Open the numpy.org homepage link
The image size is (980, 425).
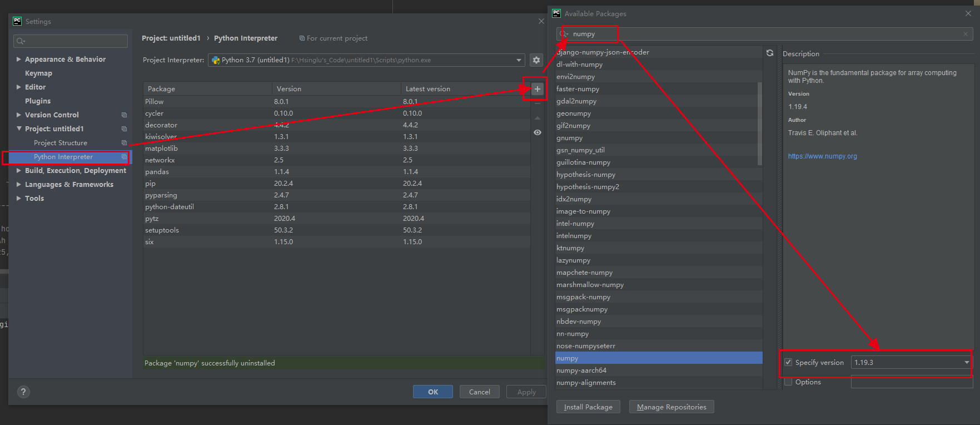[822, 156]
